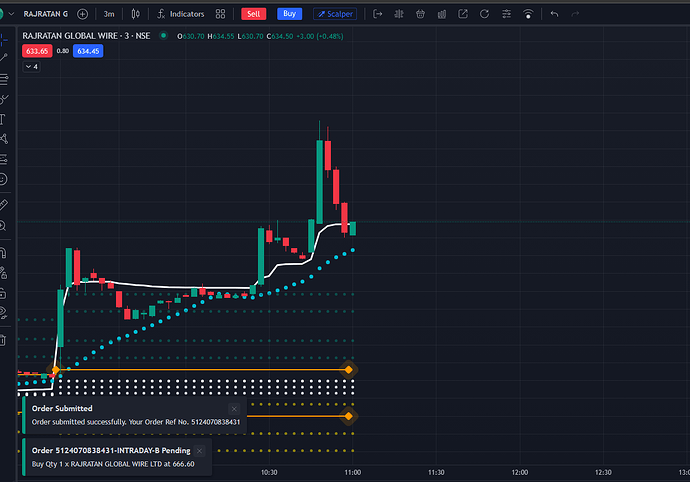Click the +3.00 (+0.48%) change value

(319, 36)
